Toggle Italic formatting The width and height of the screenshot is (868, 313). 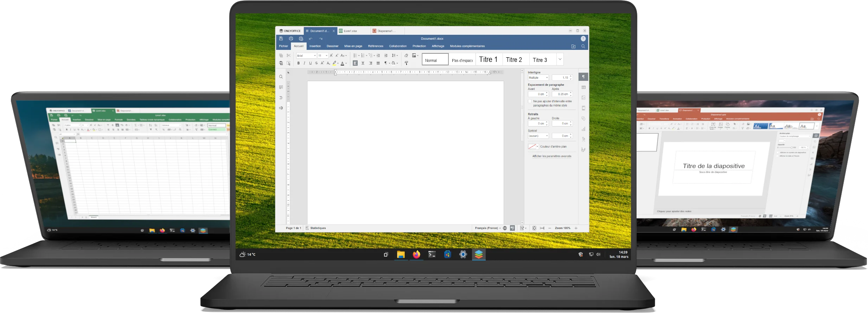(304, 63)
